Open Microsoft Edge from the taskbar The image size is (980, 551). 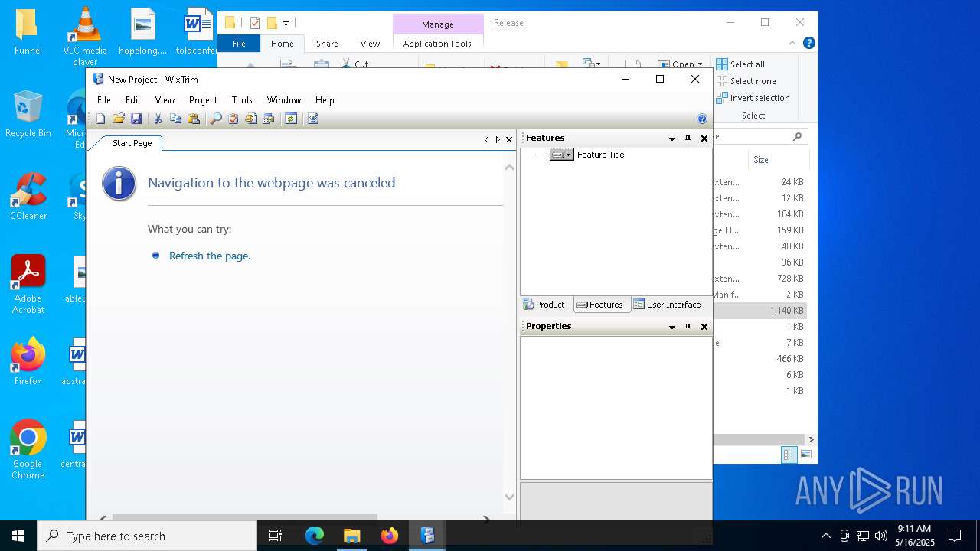click(x=315, y=536)
